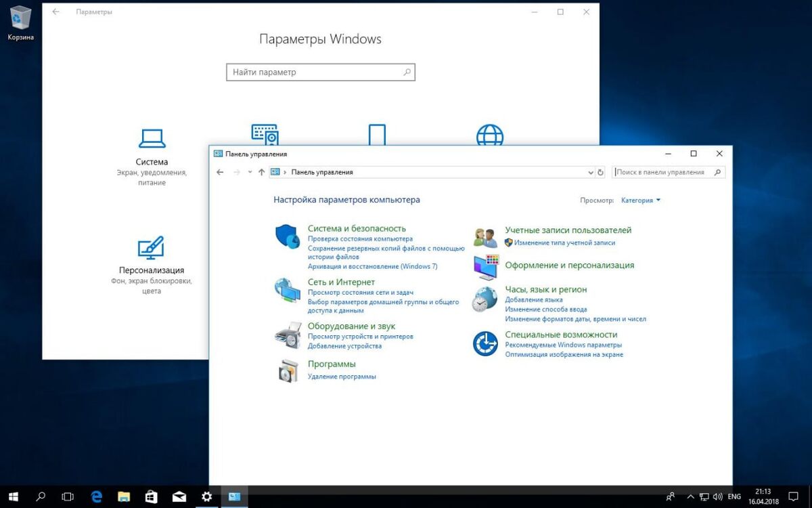Viewport: 812px width, 508px height.
Task: Click the Программы category icon
Action: (288, 371)
